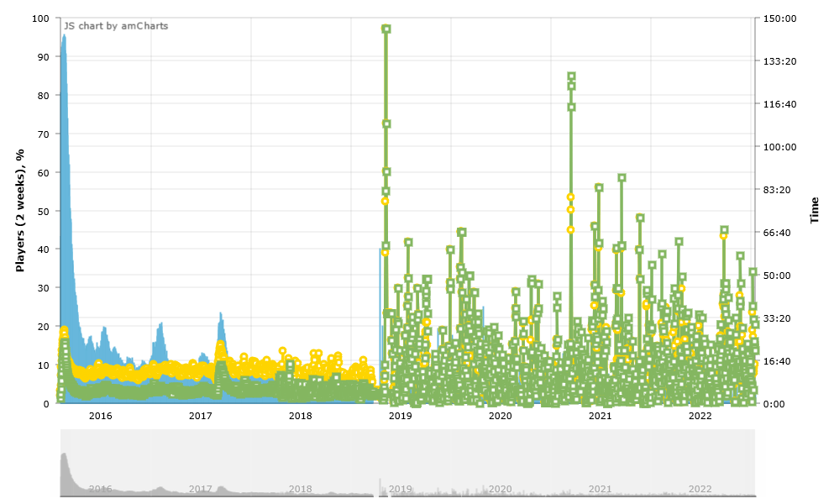Click the 'Players (2 weeks), %' axis title
This screenshot has height=504, width=834.
pyautogui.click(x=19, y=210)
